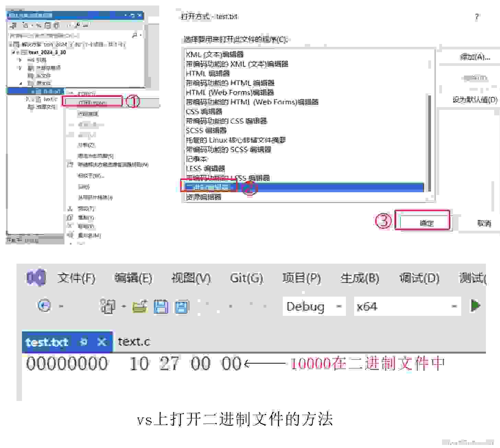Screen dimensions: 500x448
Task: Select the 二进制编辑器 entry
Action: coord(304,187)
